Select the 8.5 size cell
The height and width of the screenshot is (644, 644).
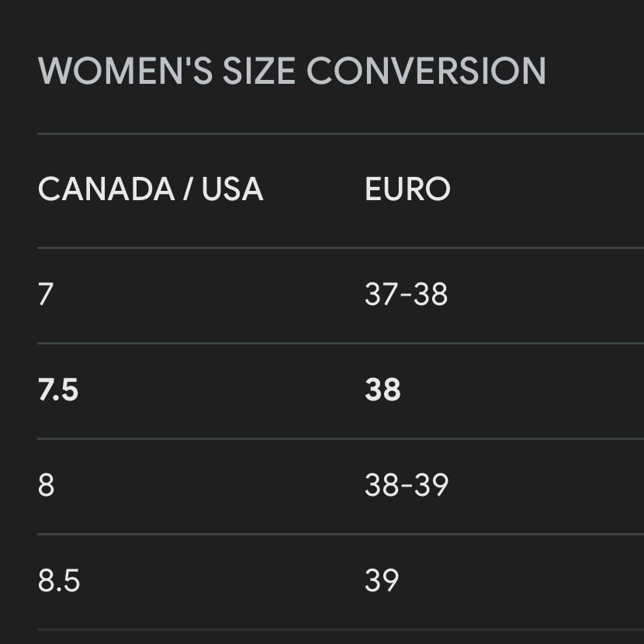(59, 580)
